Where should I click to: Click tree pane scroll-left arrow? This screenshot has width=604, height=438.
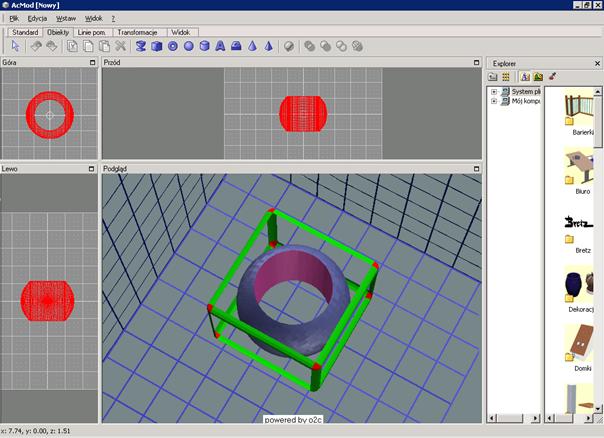(x=491, y=418)
